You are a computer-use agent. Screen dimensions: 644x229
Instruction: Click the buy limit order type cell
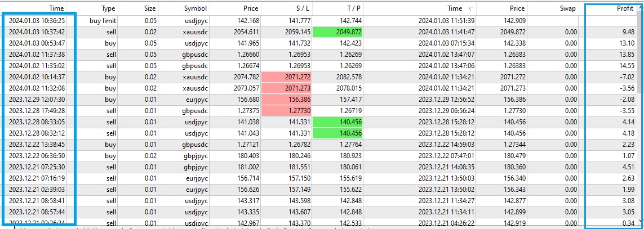tap(103, 21)
